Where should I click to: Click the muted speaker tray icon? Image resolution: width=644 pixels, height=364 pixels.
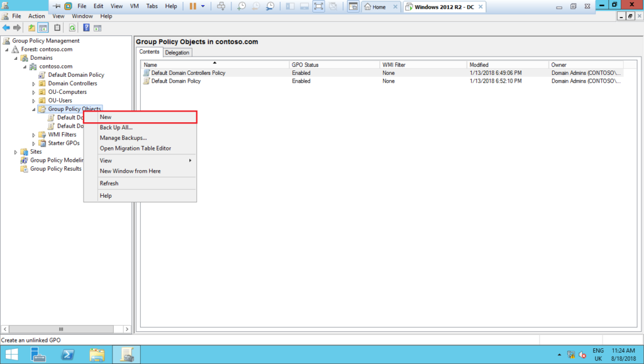point(582,355)
